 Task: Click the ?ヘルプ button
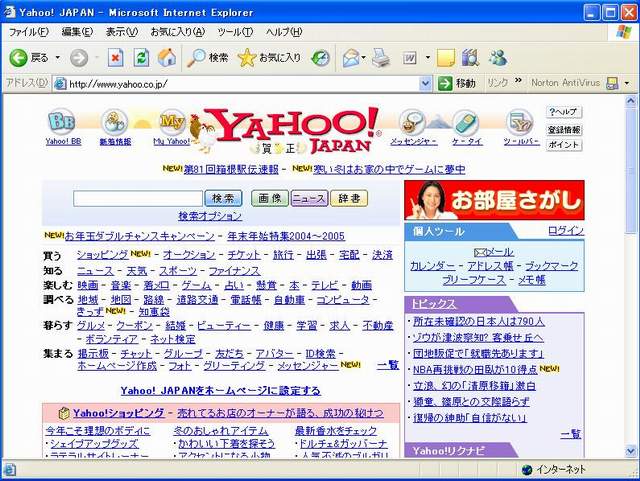tap(564, 112)
